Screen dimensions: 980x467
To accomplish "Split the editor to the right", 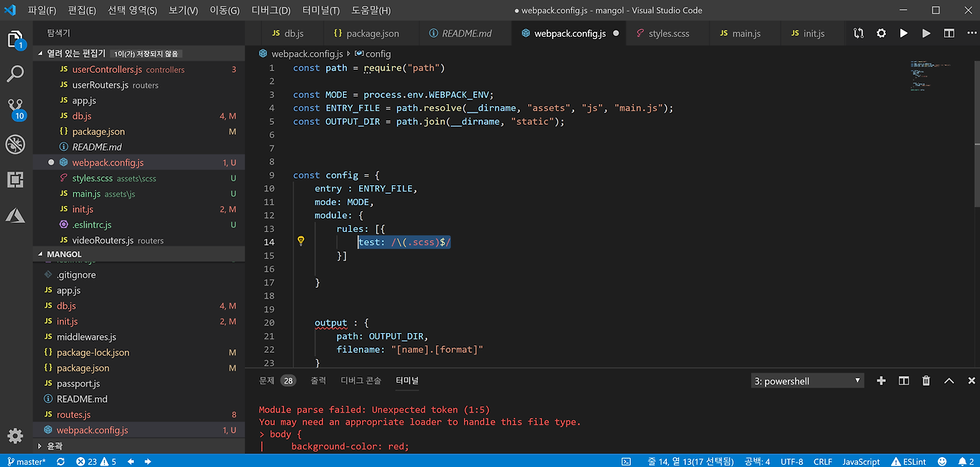I will click(949, 34).
